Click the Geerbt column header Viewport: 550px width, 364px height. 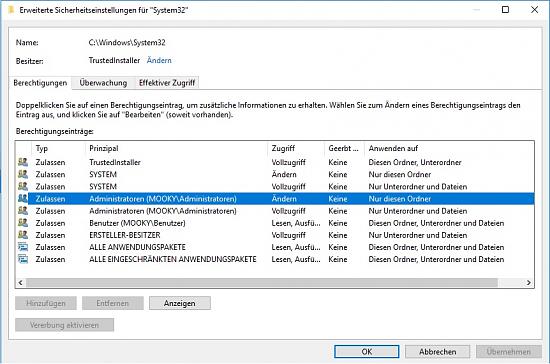click(344, 148)
